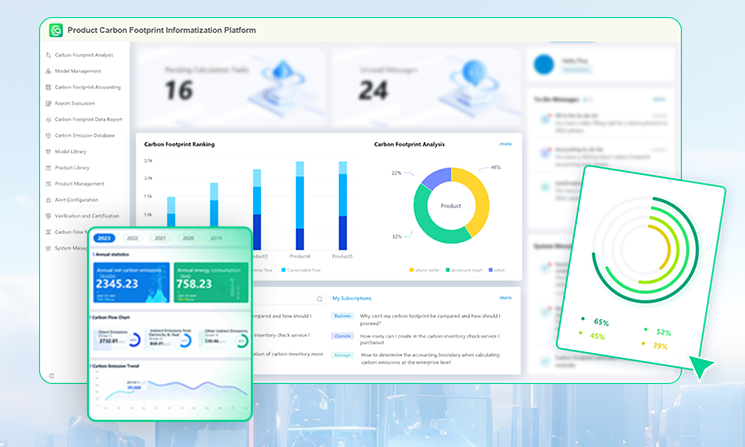Click the Alert Configuration bell icon
Viewport: 745px width, 447px height.
click(48, 200)
